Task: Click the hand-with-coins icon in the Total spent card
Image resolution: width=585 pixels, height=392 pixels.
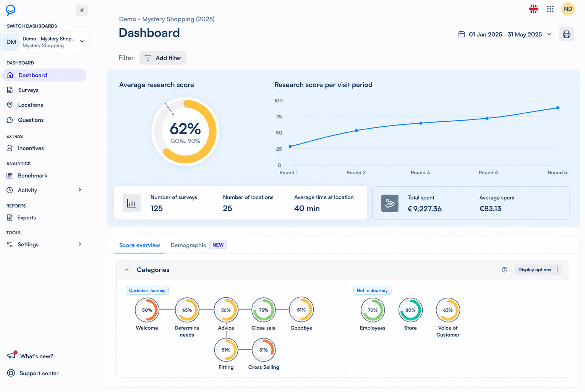Action: (x=390, y=203)
